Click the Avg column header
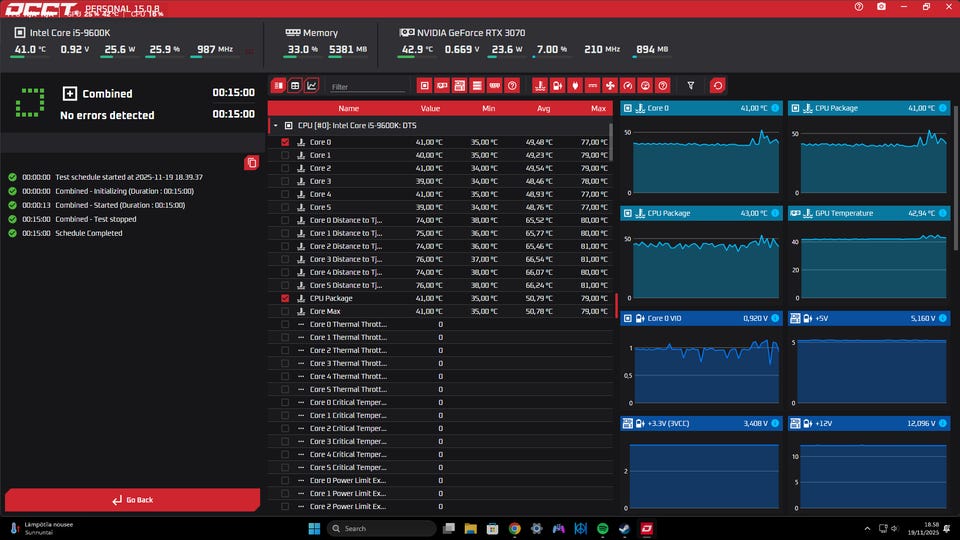 tap(543, 108)
